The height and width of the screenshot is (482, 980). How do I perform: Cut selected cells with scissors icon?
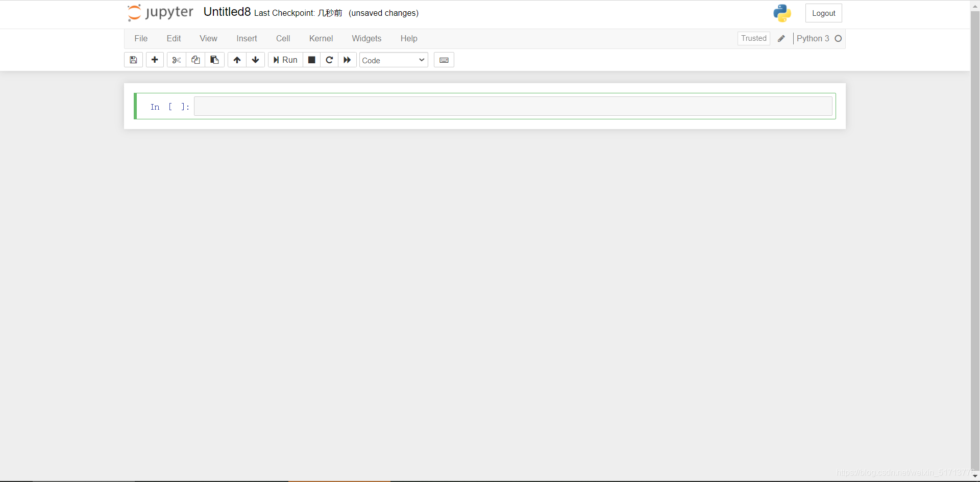177,60
